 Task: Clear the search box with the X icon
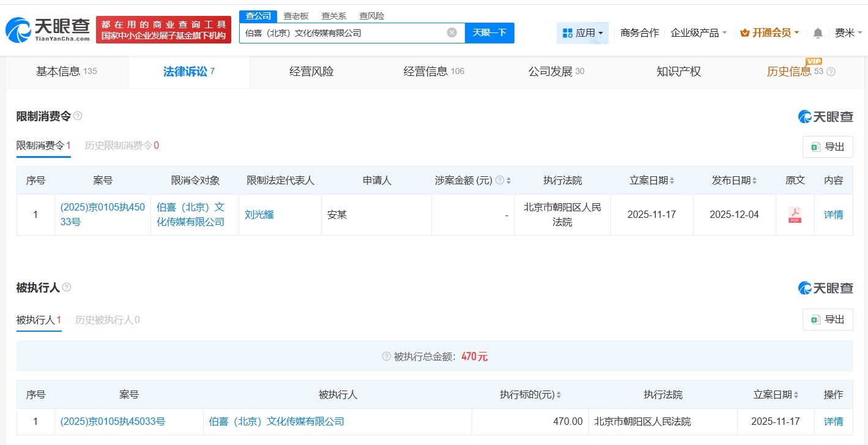click(x=451, y=32)
